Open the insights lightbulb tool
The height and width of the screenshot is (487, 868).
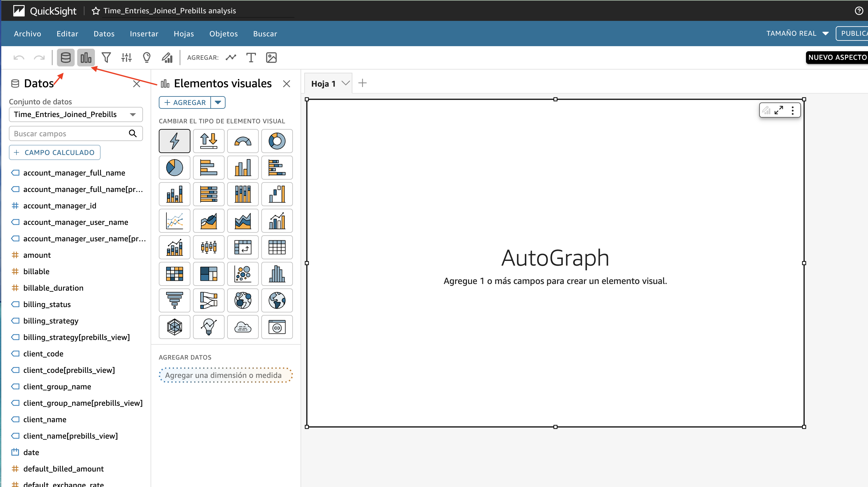(146, 58)
